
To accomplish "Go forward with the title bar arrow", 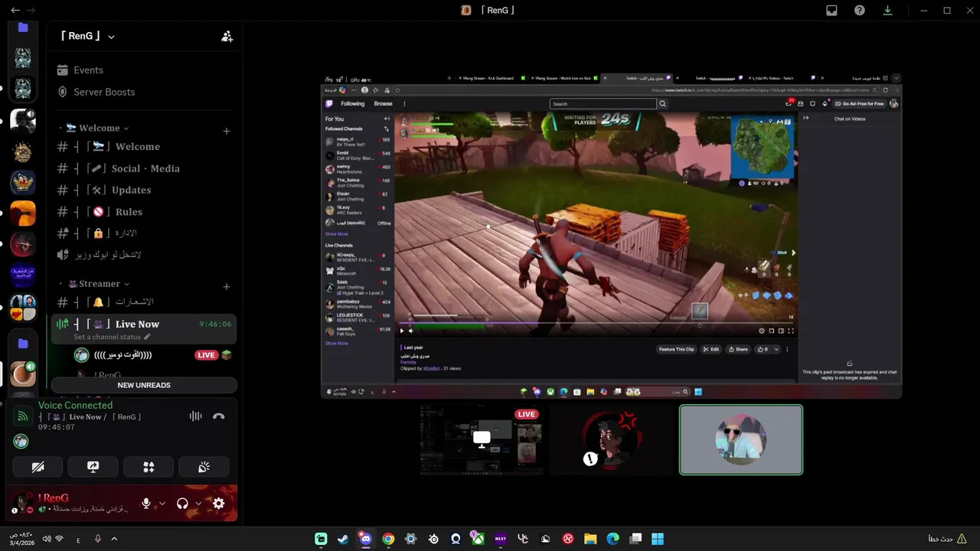I will pos(31,11).
